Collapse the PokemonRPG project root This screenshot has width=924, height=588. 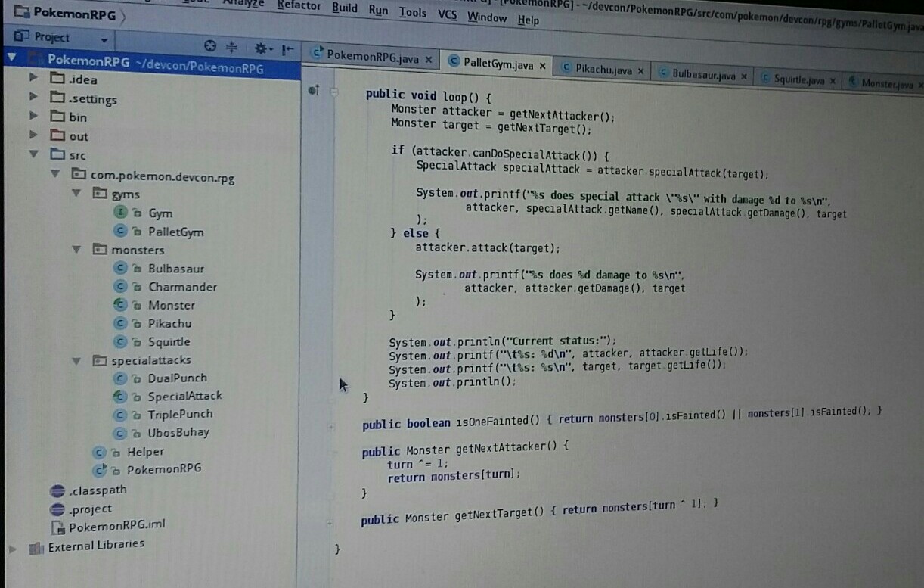tap(11, 57)
